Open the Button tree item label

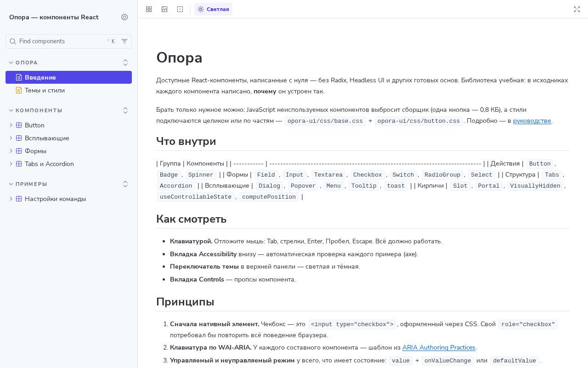pyautogui.click(x=34, y=125)
